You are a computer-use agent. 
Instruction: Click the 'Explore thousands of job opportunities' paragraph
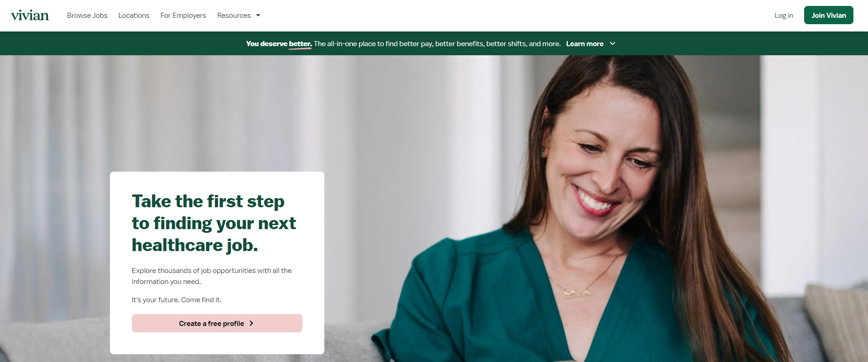212,276
